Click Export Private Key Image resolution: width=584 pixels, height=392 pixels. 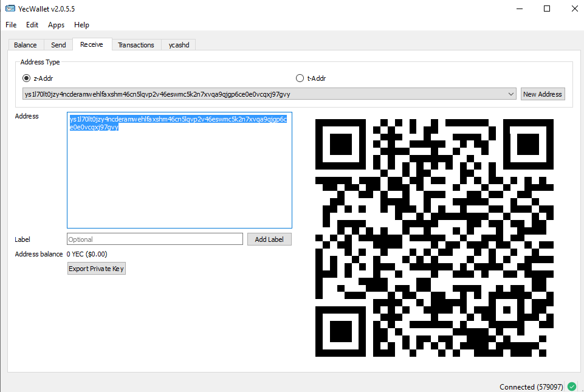pos(96,268)
